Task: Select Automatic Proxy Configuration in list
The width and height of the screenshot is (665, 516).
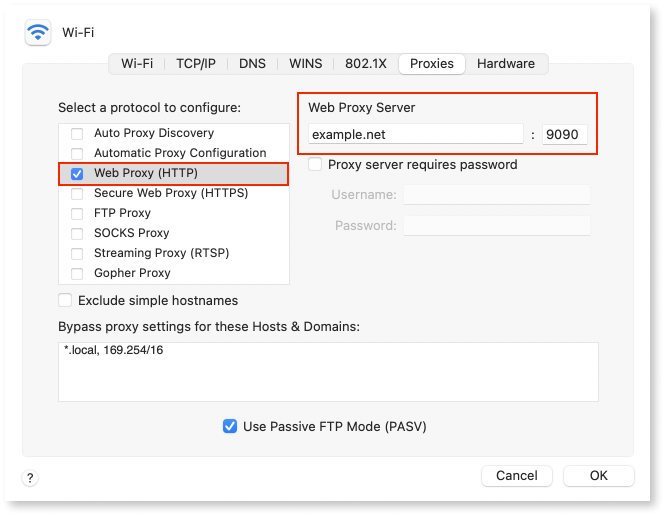Action: pyautogui.click(x=180, y=153)
